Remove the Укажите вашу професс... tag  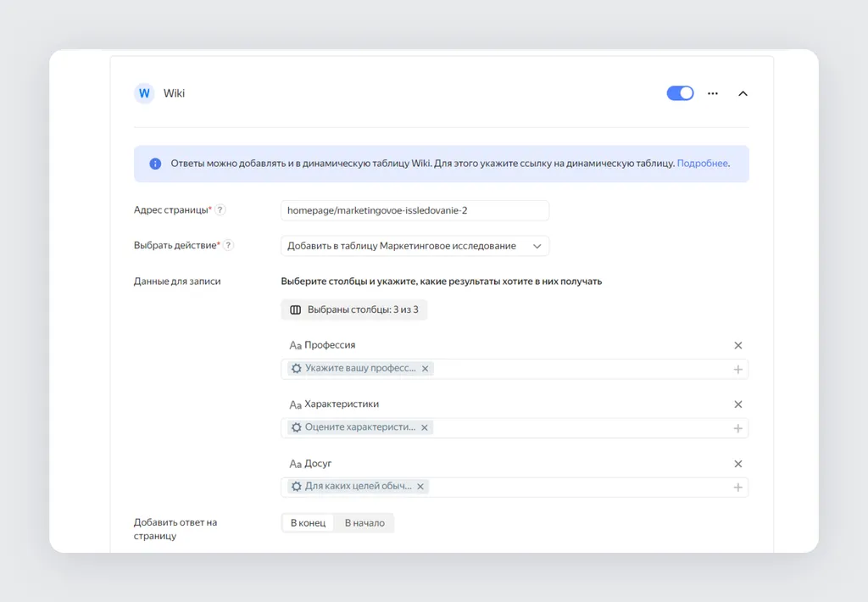[x=425, y=368]
